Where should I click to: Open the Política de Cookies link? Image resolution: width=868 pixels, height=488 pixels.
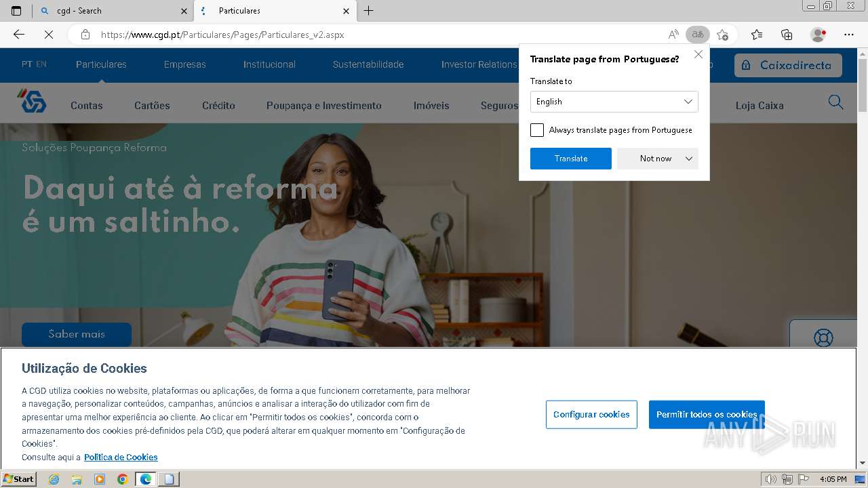click(121, 457)
